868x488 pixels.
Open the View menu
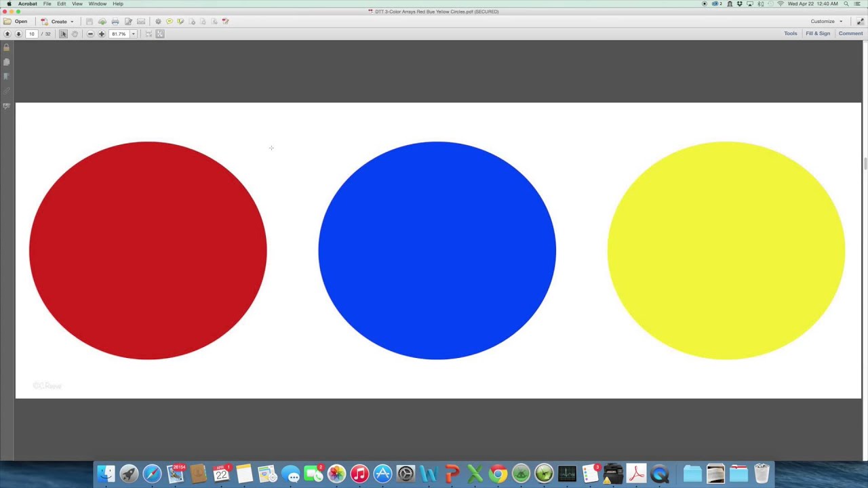click(77, 4)
